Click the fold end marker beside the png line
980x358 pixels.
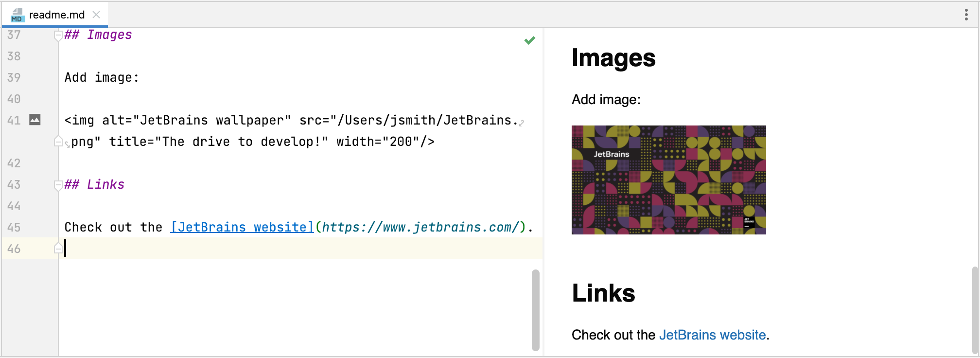point(58,142)
